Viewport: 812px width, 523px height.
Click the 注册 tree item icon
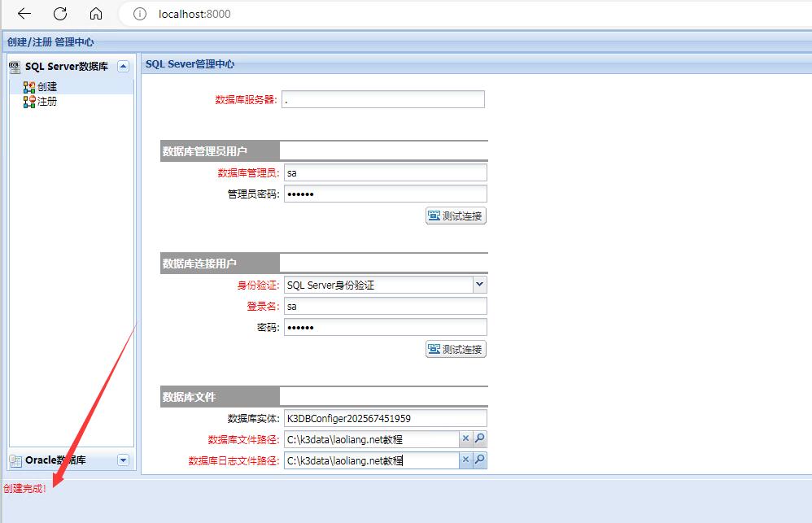(29, 102)
